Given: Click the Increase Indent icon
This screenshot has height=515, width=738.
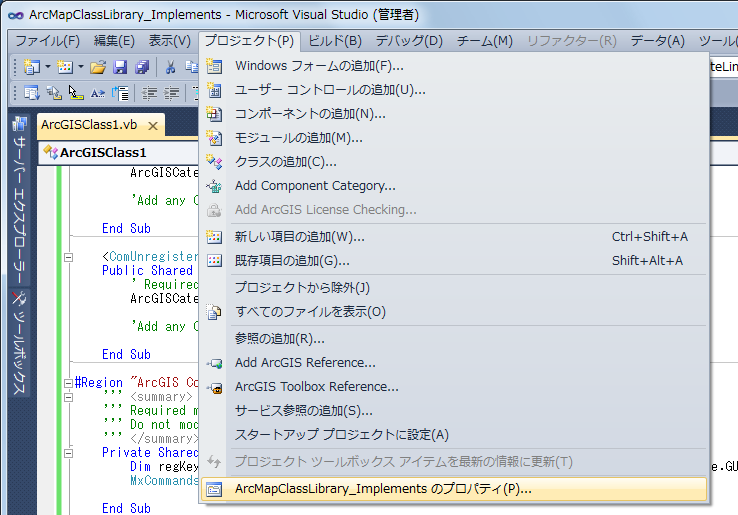Looking at the screenshot, I should (171, 93).
